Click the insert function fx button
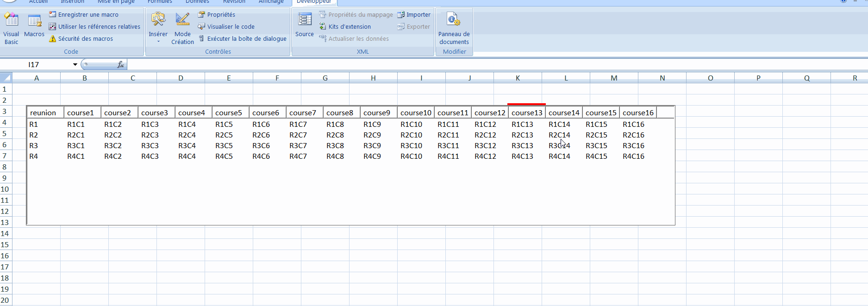Image resolution: width=868 pixels, height=306 pixels. tap(120, 64)
